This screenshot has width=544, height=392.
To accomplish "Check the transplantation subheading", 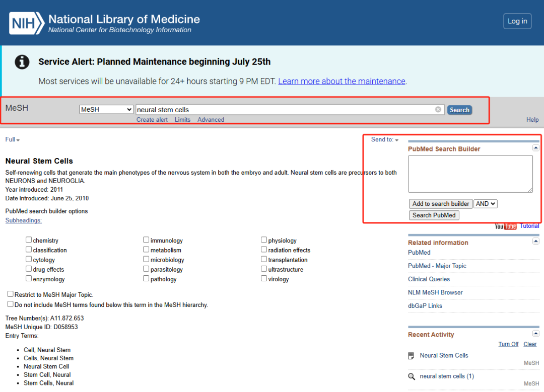I will tap(264, 259).
